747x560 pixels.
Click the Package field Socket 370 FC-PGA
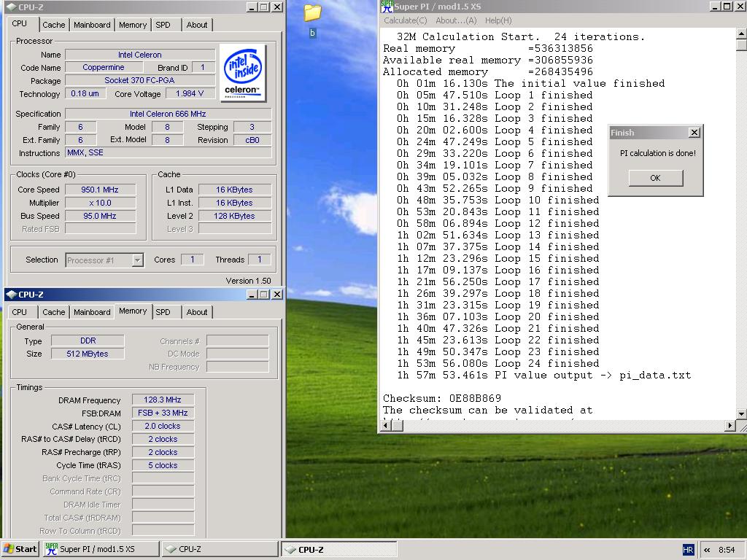pyautogui.click(x=139, y=80)
